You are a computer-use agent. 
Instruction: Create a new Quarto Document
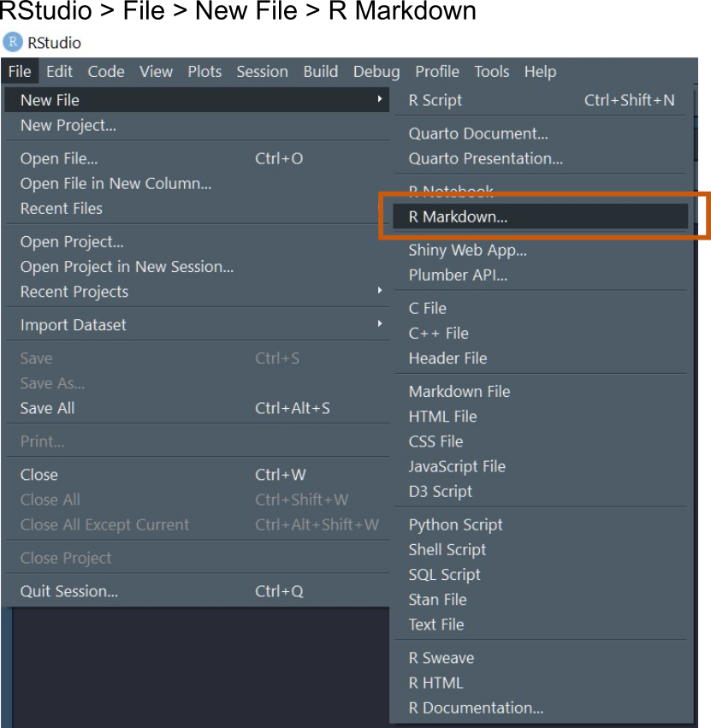(541, 133)
